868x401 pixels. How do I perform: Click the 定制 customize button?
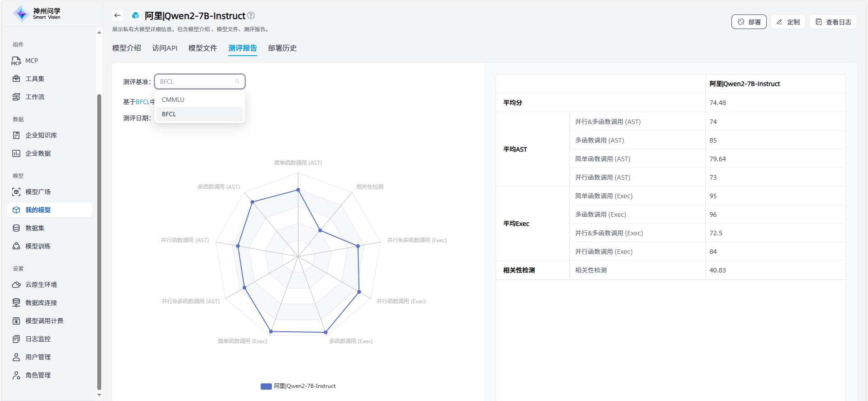tap(788, 22)
